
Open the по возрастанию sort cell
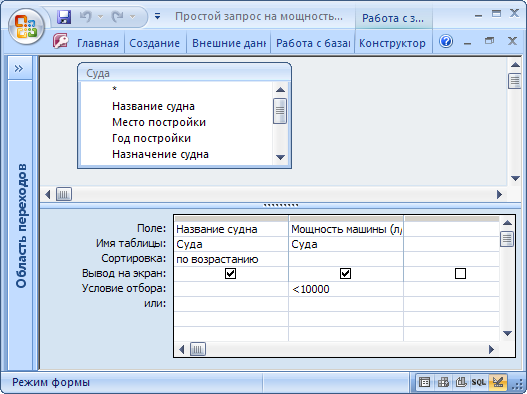[231, 259]
